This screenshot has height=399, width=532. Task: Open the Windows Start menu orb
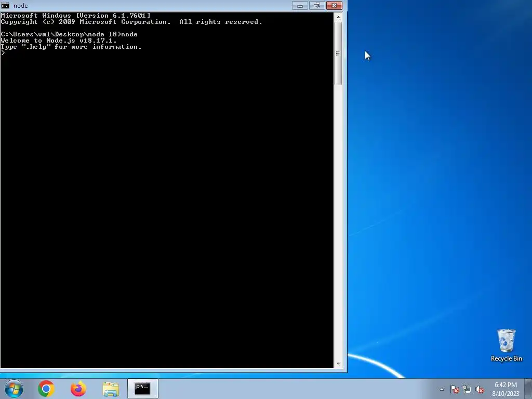pyautogui.click(x=14, y=389)
